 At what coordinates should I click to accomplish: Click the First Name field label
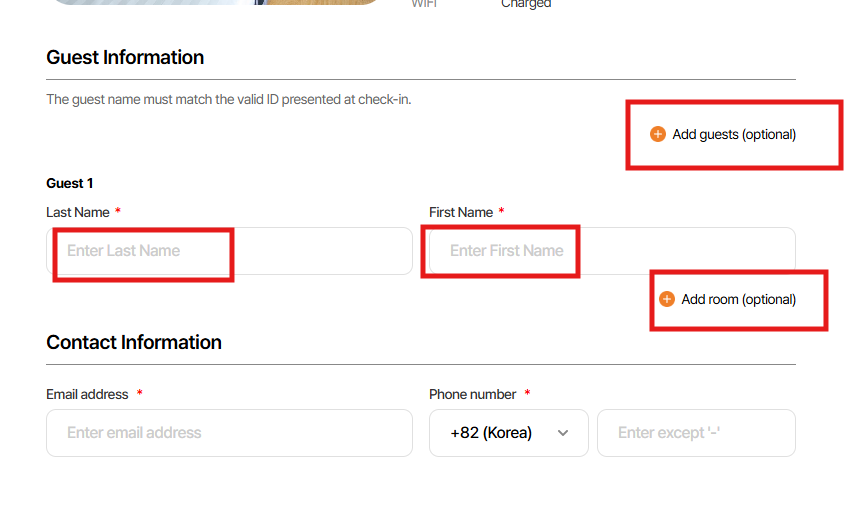pos(461,212)
